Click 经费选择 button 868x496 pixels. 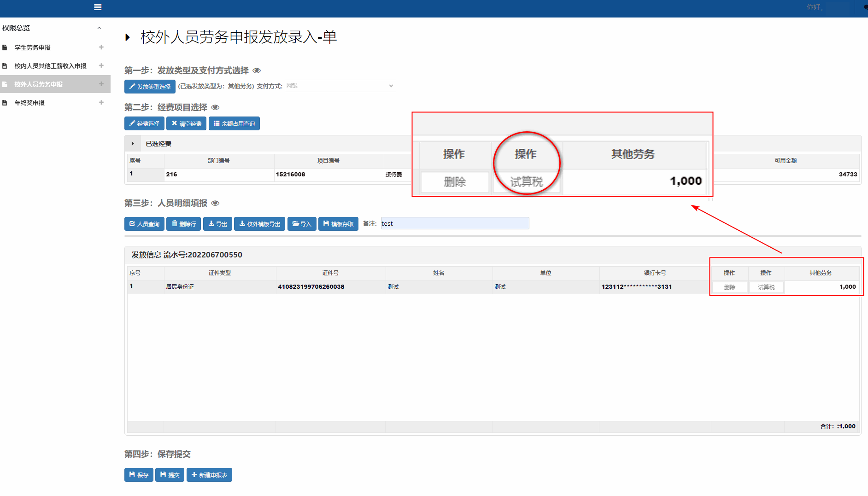pos(144,123)
